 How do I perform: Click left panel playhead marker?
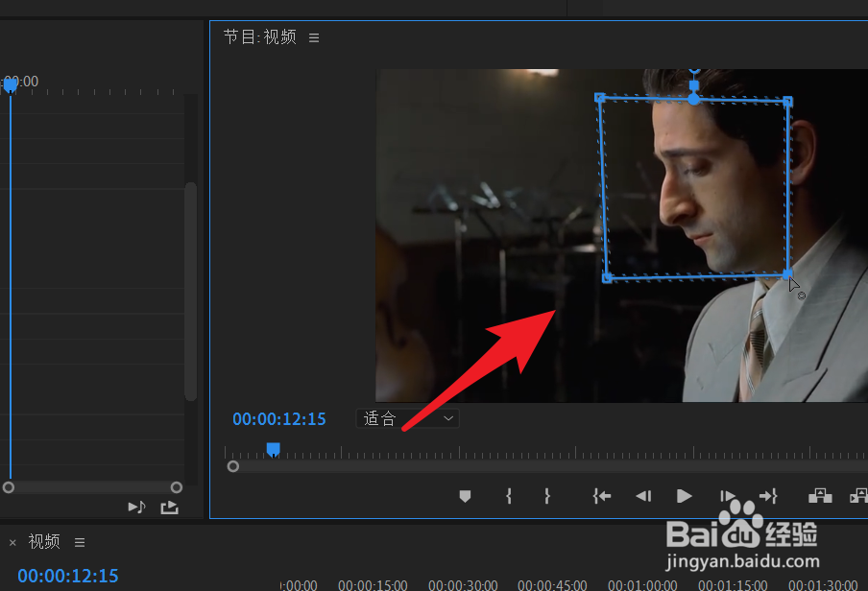click(x=11, y=85)
